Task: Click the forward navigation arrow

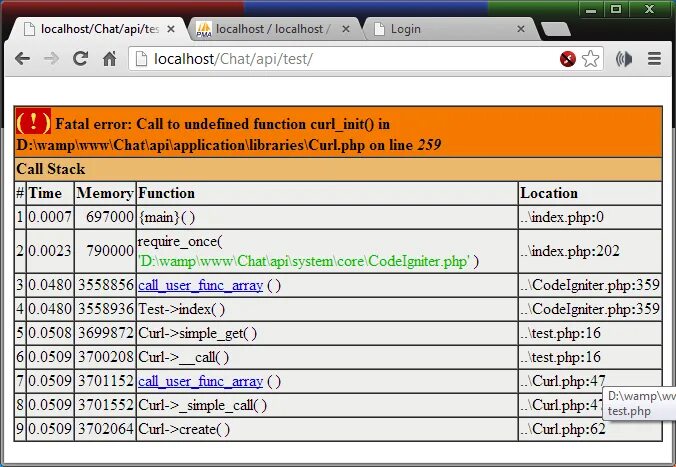Action: click(51, 58)
